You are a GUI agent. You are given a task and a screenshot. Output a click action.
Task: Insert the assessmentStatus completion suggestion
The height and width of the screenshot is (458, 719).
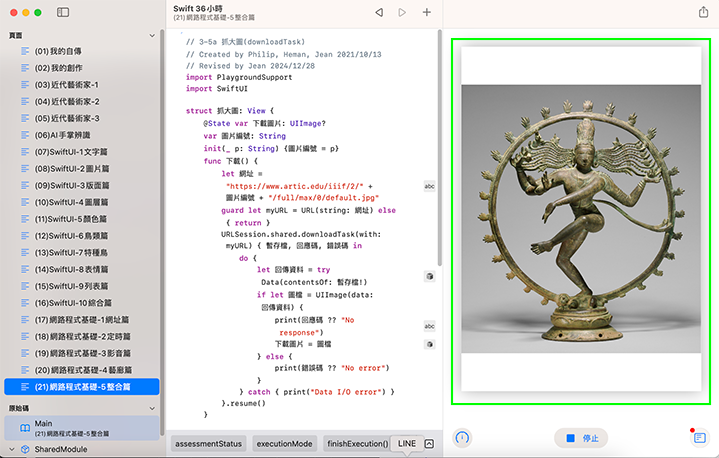(x=208, y=443)
